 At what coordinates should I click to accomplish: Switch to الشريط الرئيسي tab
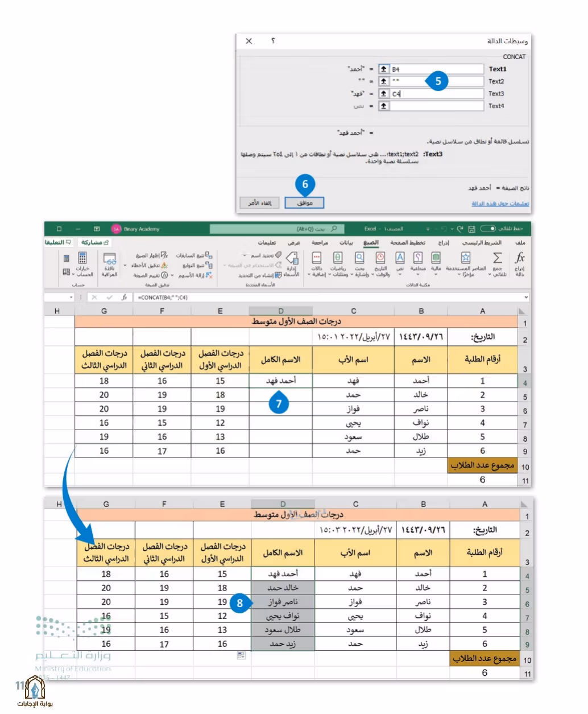[482, 242]
